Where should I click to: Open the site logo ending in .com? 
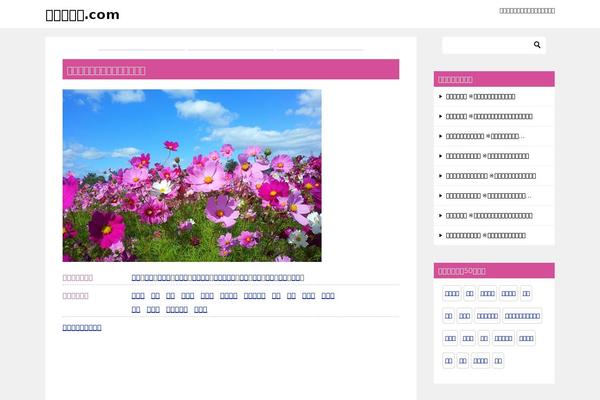(82, 15)
